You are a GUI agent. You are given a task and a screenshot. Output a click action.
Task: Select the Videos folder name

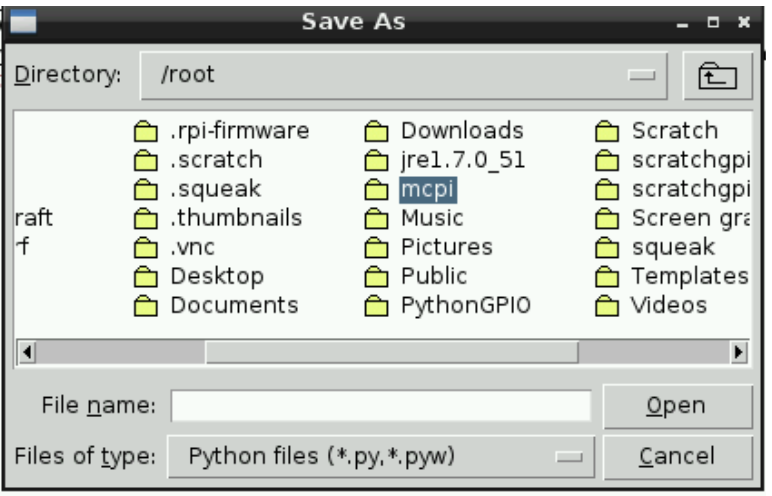[x=669, y=305]
